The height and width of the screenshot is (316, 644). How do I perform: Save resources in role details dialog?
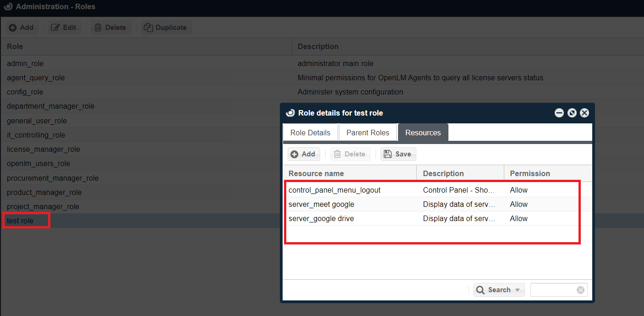coord(398,154)
